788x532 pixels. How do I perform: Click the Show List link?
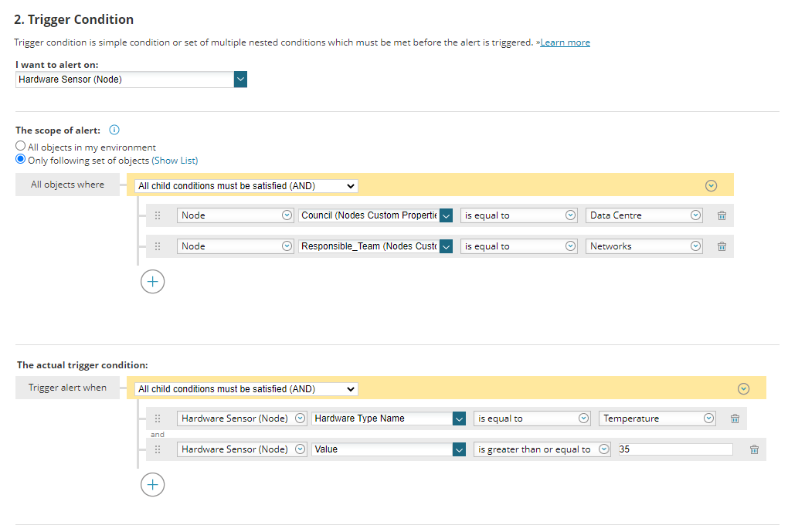point(175,161)
